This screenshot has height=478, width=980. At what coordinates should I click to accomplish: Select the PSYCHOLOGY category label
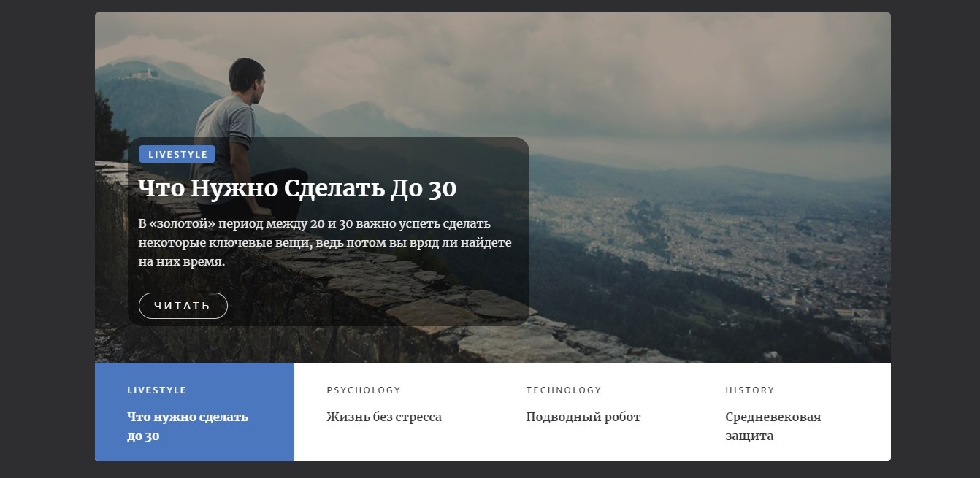pos(364,390)
